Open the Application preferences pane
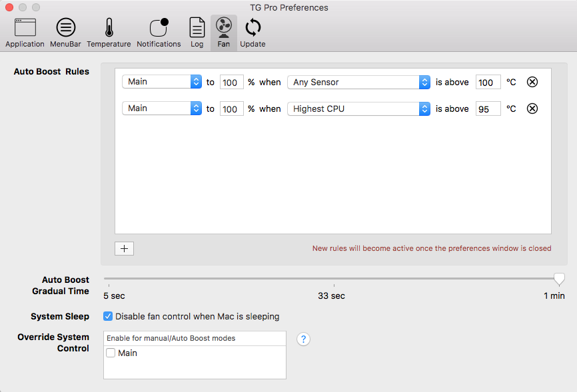The image size is (577, 392). pos(25,33)
